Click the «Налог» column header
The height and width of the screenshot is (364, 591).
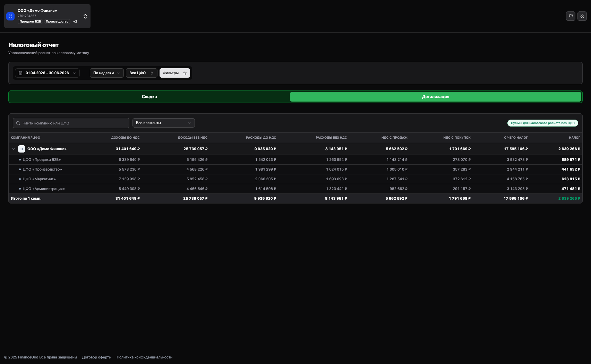point(574,138)
